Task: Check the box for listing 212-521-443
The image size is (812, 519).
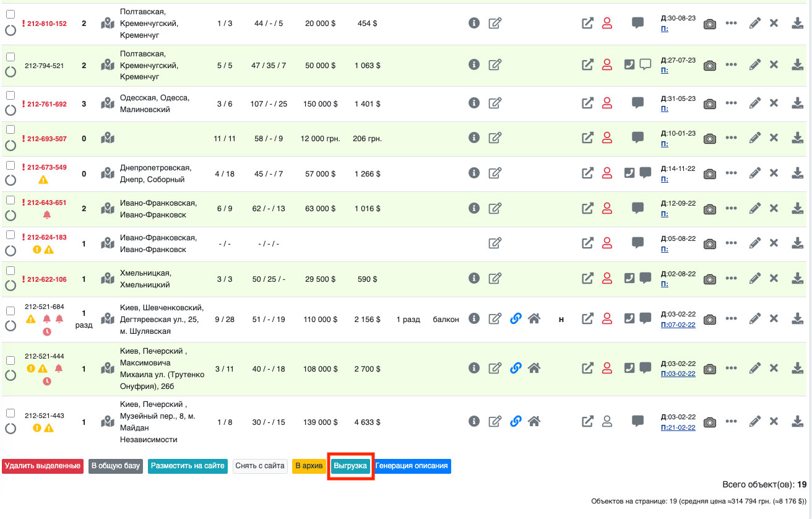Action: tap(11, 413)
